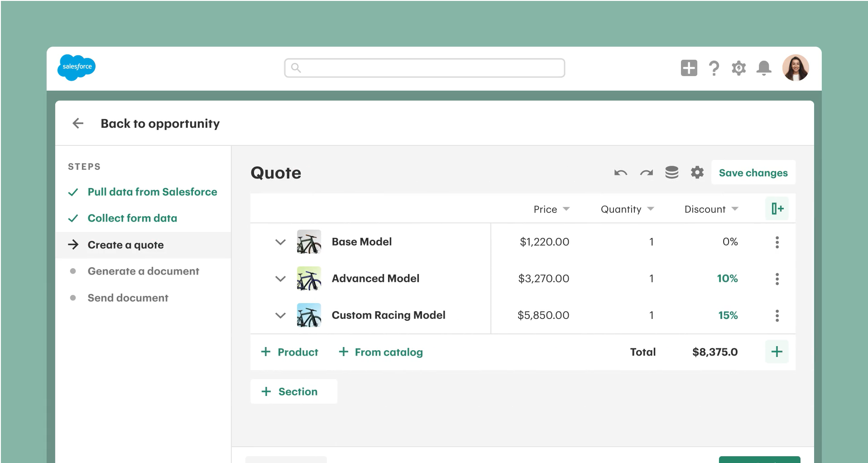This screenshot has height=463, width=868.
Task: Open the user profile avatar
Action: [796, 68]
